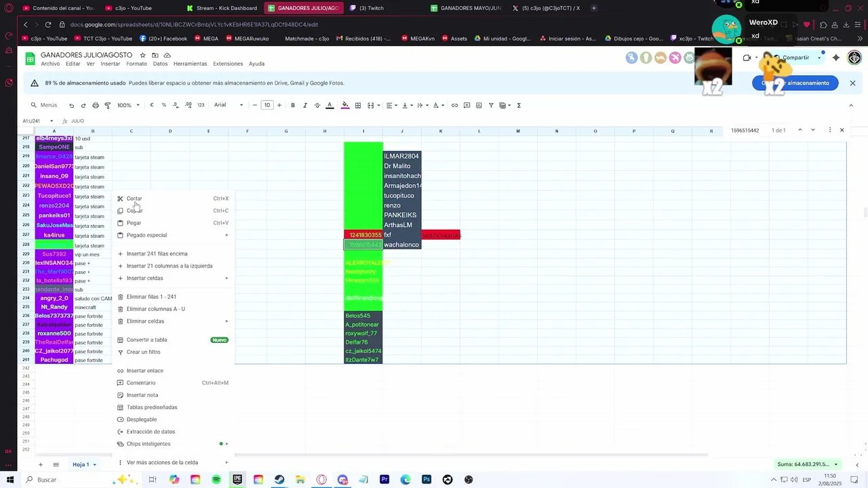
Task: Expand Chips inteligentes submenu
Action: [x=173, y=444]
